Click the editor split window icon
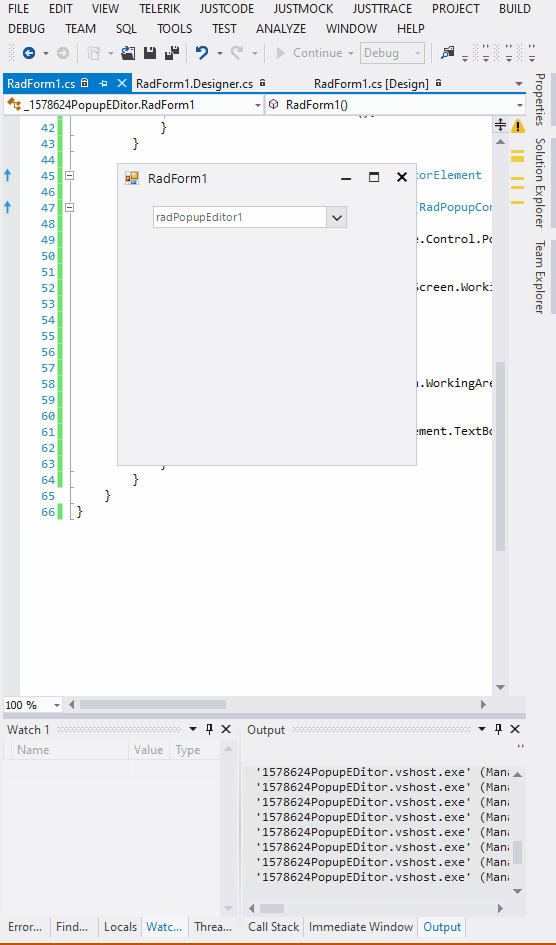This screenshot has width=556, height=945. click(500, 125)
